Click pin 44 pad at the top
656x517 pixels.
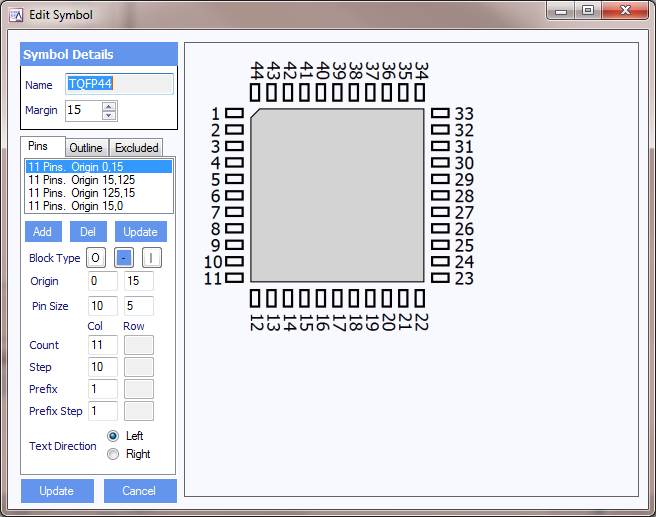pos(255,93)
